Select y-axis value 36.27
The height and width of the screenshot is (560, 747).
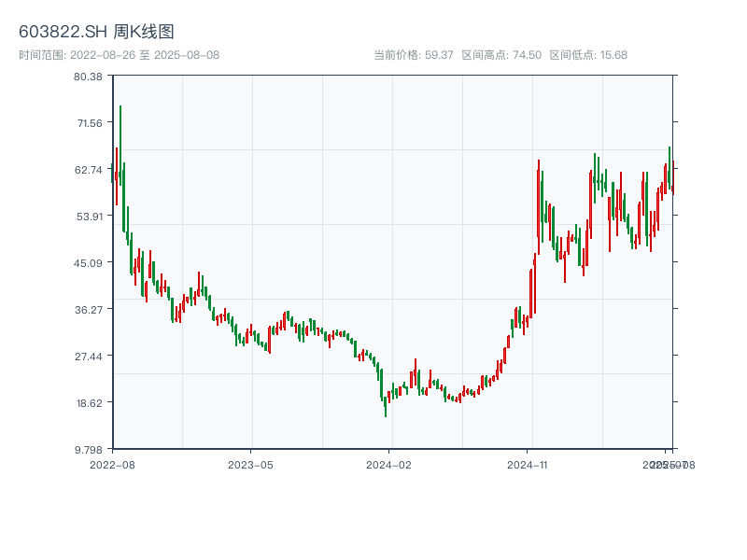point(89,310)
